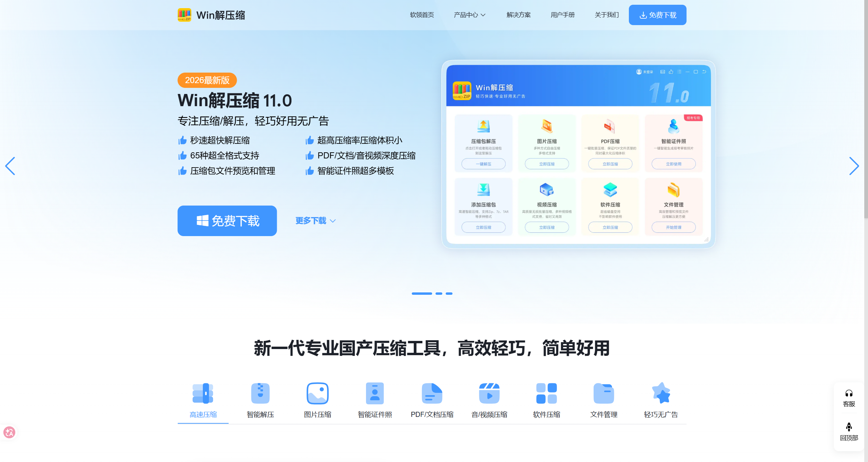The image size is (868, 462).
Task: Show next banner slide arrow
Action: coord(854,166)
